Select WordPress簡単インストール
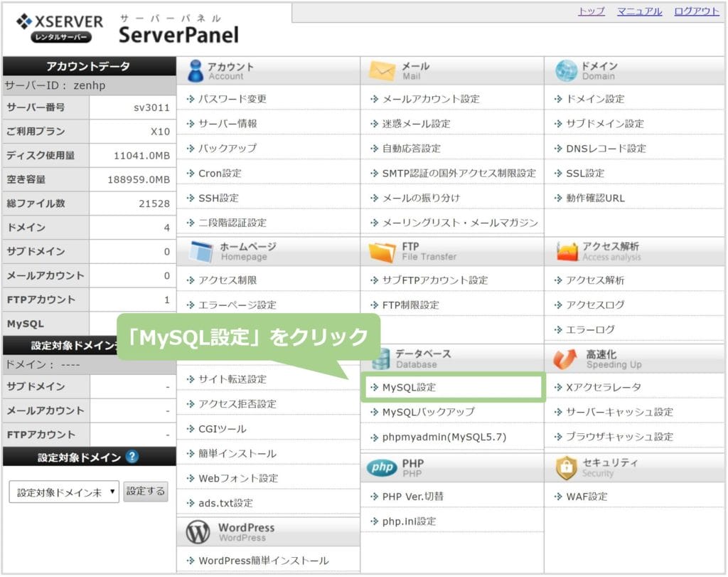The width and height of the screenshot is (728, 577). tap(263, 561)
